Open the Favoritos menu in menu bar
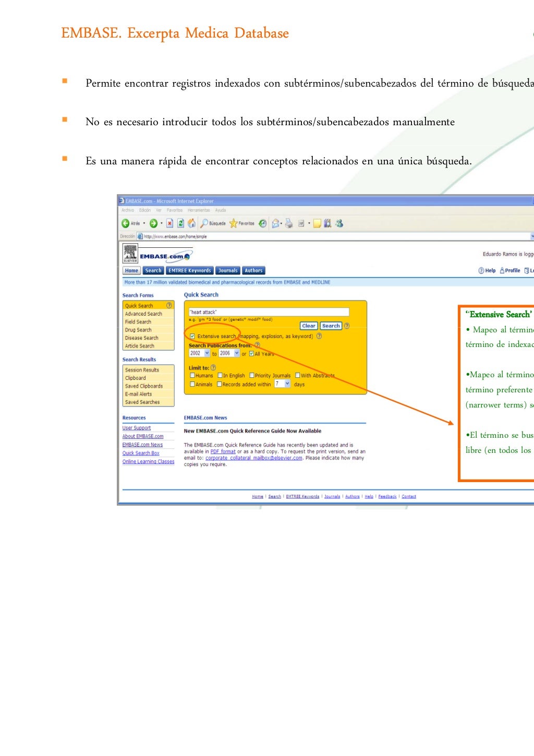Viewport: 534px width, 756px height. pos(175,210)
